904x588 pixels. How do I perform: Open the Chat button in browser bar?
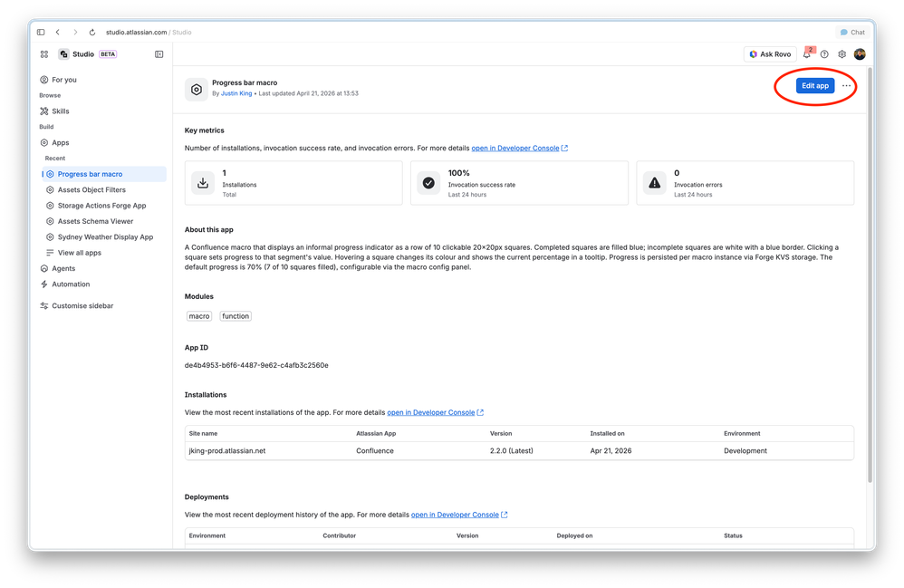click(852, 33)
